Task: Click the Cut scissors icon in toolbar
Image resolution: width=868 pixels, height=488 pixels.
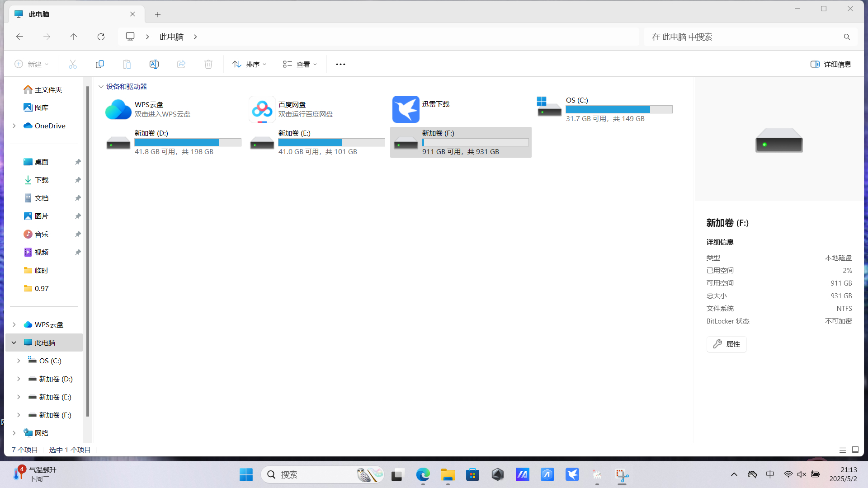Action: coord(73,64)
